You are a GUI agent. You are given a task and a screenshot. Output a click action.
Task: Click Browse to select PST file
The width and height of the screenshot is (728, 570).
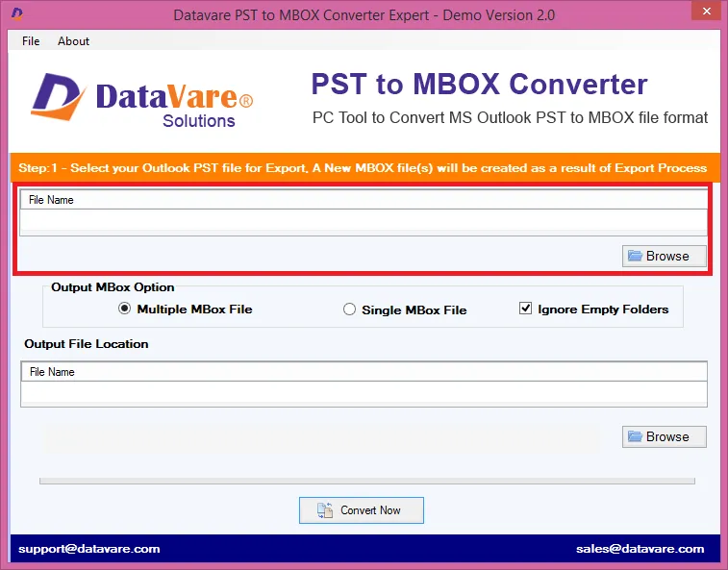click(664, 257)
